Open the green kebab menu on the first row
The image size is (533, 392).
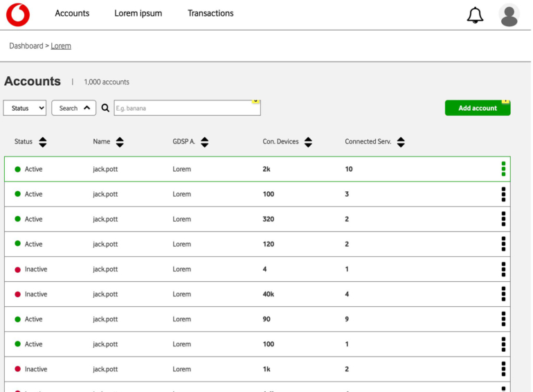pyautogui.click(x=503, y=169)
